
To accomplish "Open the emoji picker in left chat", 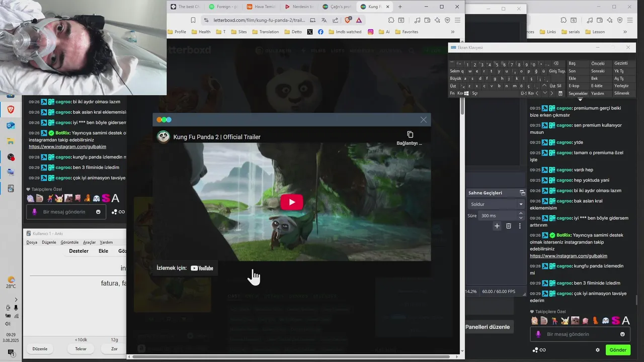I will 98,212.
